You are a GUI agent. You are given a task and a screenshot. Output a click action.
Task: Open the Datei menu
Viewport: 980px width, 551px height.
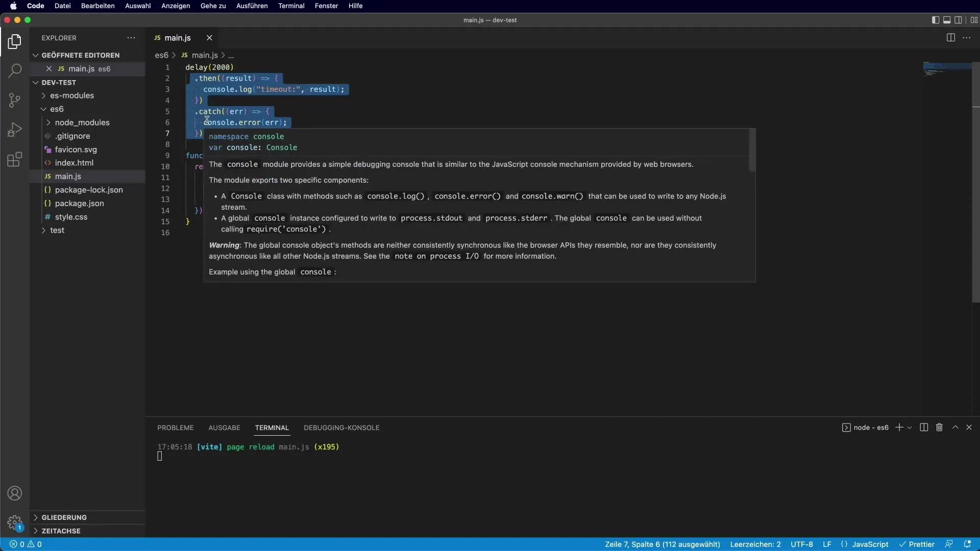click(62, 6)
